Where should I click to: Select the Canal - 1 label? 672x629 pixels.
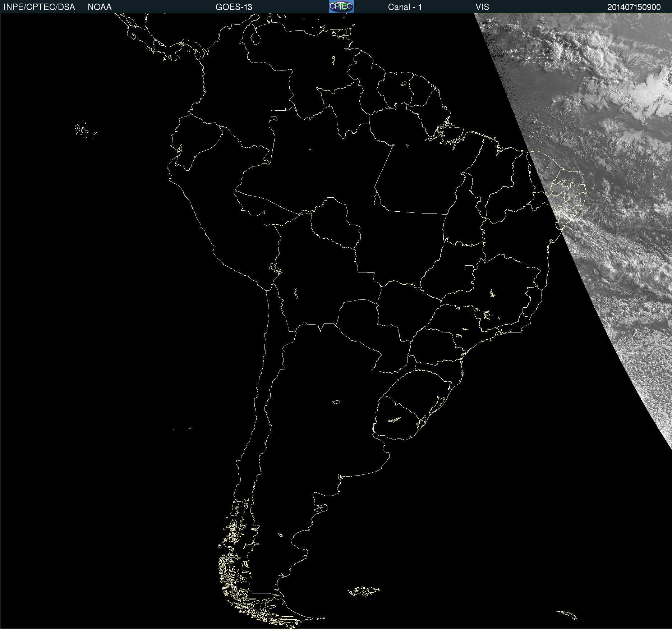coord(405,7)
